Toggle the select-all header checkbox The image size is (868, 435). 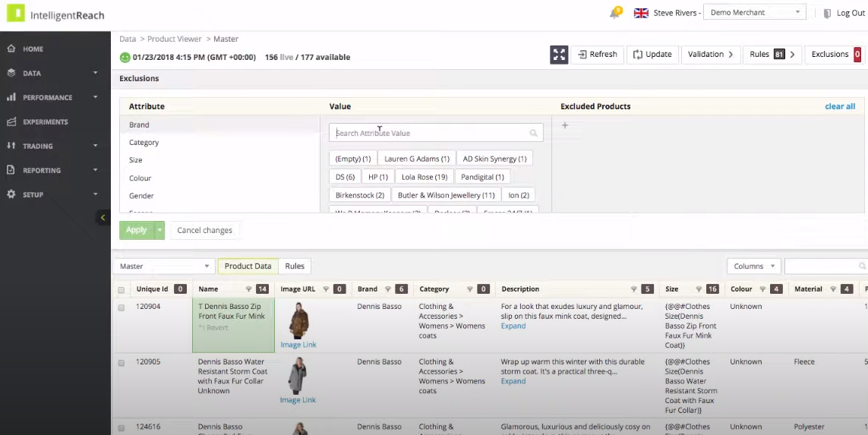[x=122, y=289]
